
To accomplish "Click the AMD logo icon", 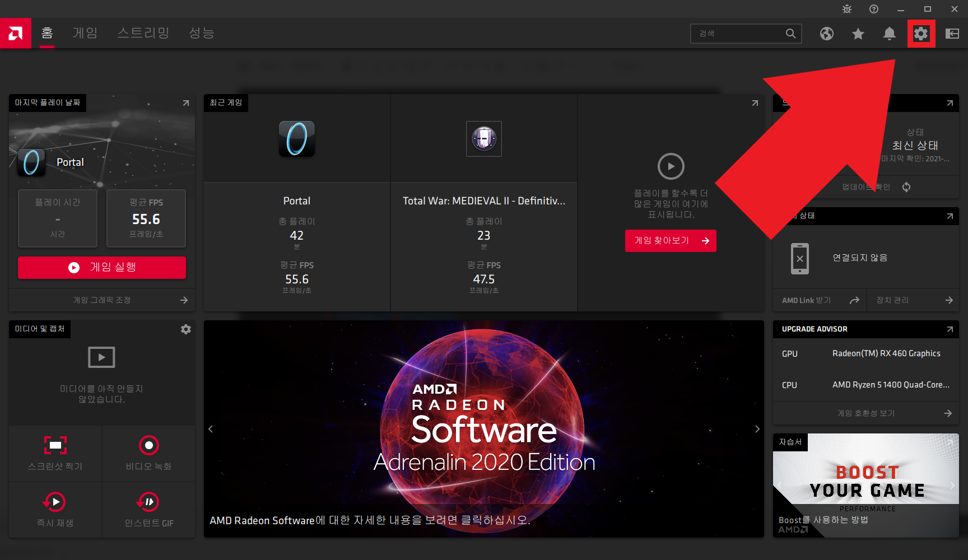I will 16,34.
